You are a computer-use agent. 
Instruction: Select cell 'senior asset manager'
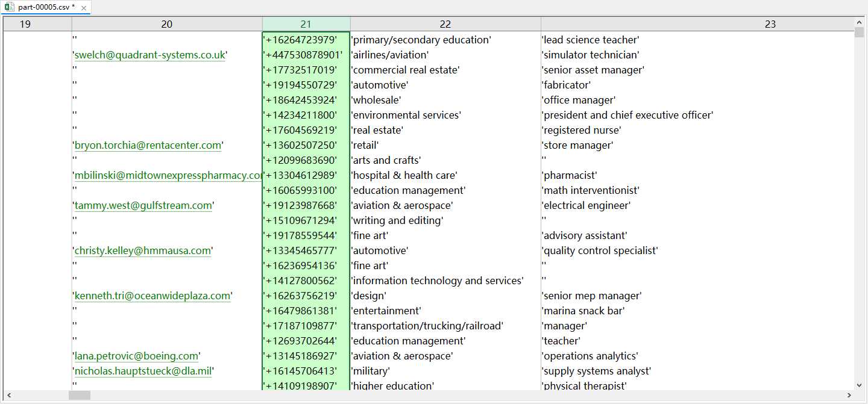click(697, 70)
